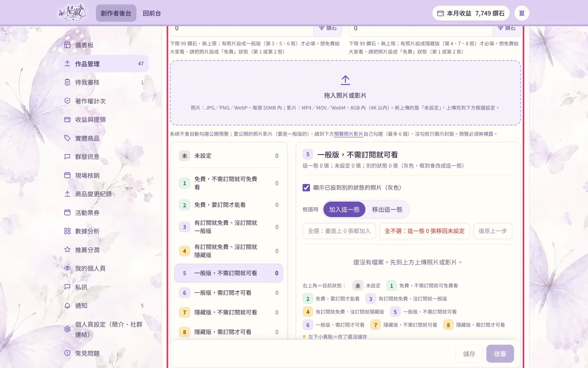This screenshot has height=368, width=588.
Task: Click the 著作權計次 shield icon
Action: click(67, 101)
